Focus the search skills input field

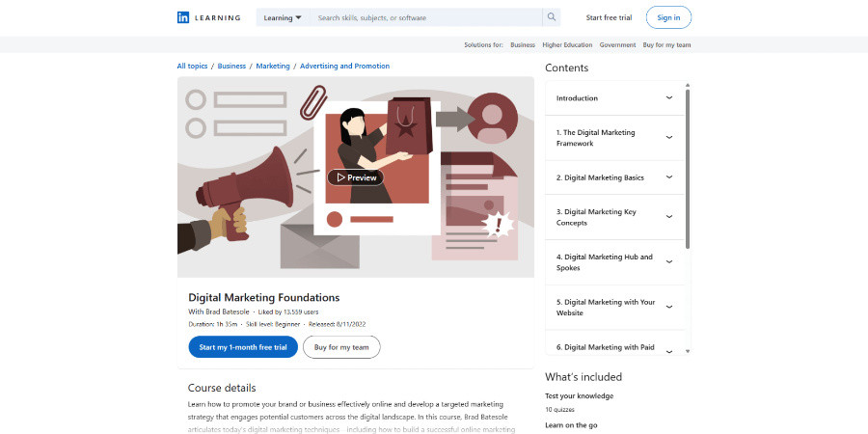click(425, 17)
